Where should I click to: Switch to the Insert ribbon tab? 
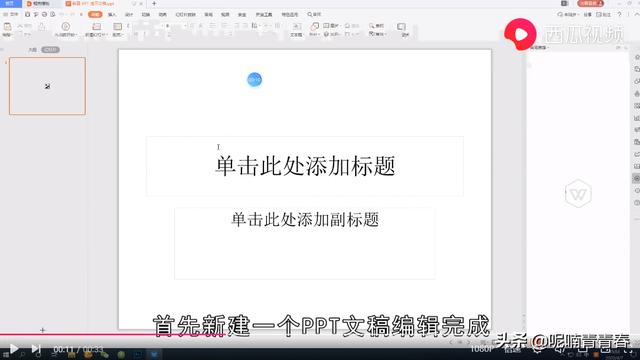[112, 14]
